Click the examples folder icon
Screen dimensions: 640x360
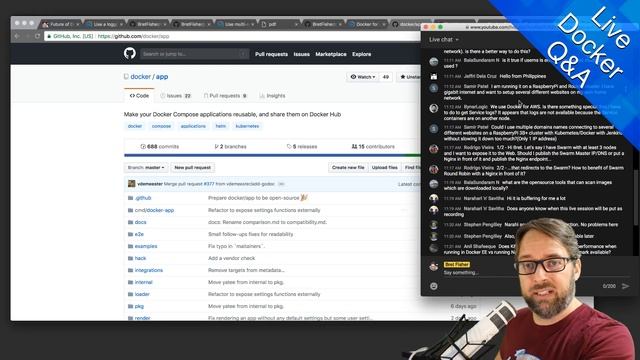coord(130,246)
